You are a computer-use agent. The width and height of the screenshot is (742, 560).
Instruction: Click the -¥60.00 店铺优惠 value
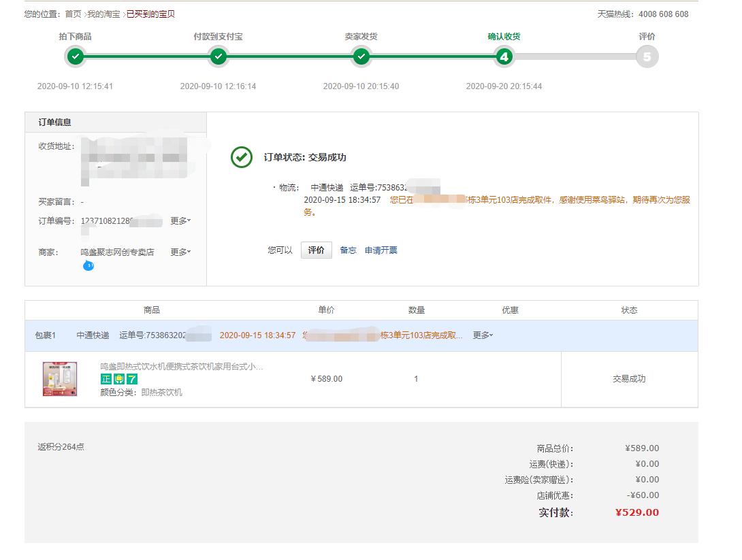[643, 495]
